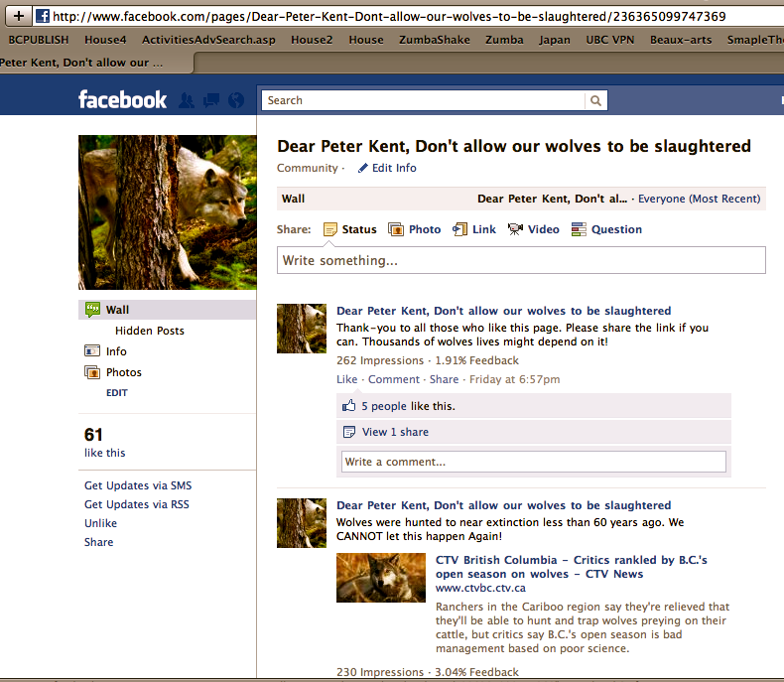Open the House4 bookmark
Viewport: 784px width, 682px height.
pos(105,40)
